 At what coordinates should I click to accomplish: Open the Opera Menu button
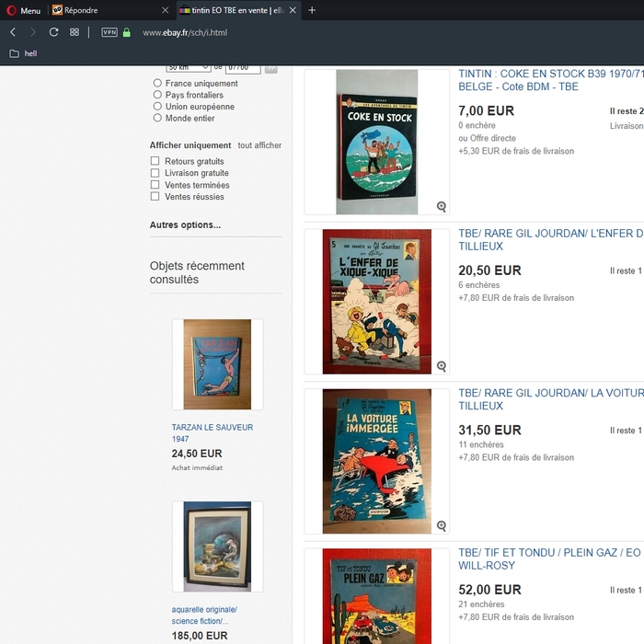[23, 10]
